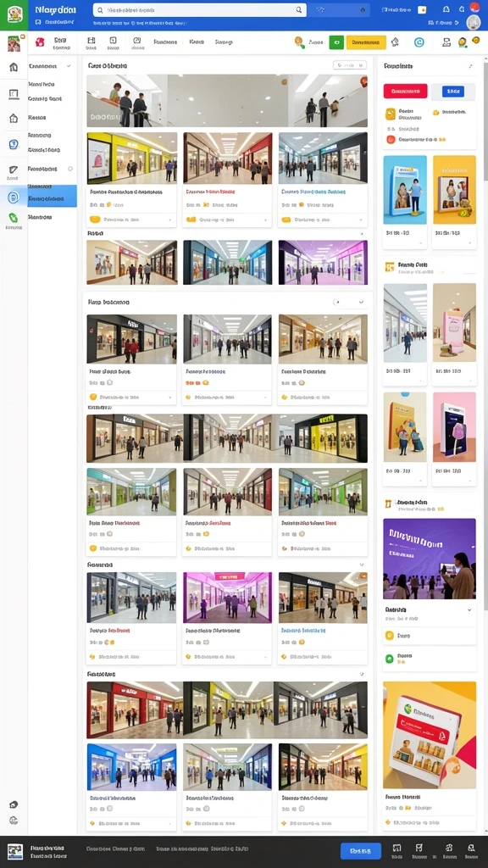Open the user avatar in blue header
488x868 pixels.
pos(474,22)
